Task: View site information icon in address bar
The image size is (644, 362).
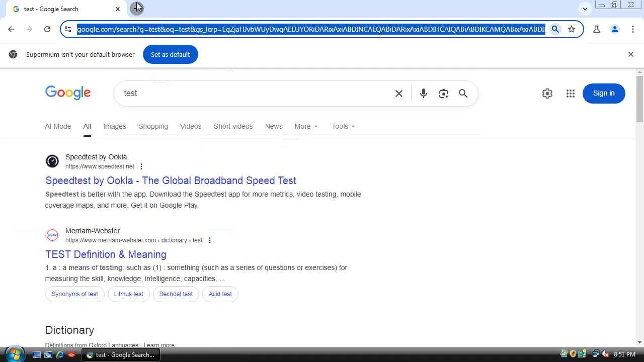Action: (x=68, y=29)
